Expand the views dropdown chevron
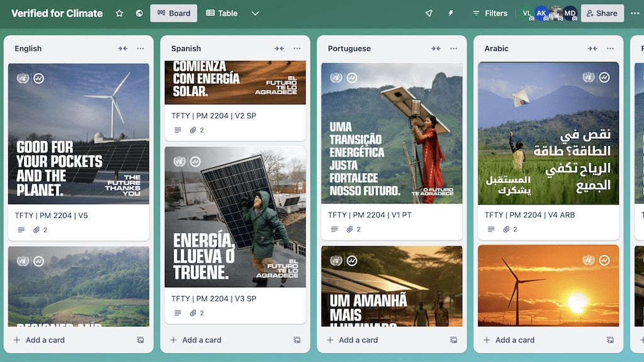Image resolution: width=644 pixels, height=362 pixels. click(x=255, y=13)
